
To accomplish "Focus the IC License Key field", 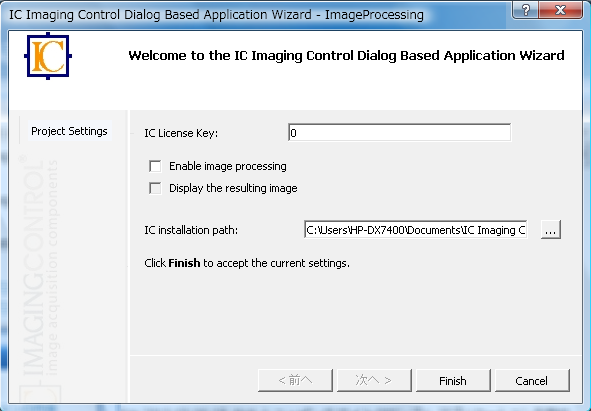I will point(400,132).
